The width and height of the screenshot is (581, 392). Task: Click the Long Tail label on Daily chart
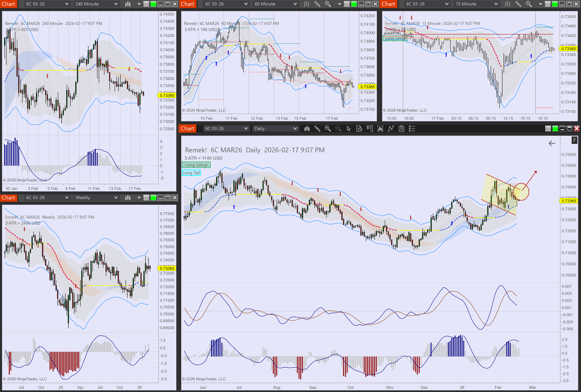[x=191, y=173]
